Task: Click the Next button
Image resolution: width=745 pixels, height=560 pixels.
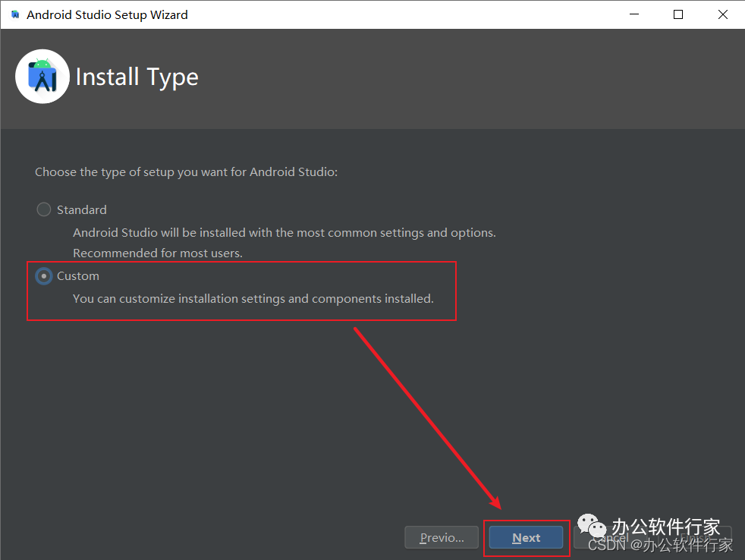Action: pyautogui.click(x=526, y=538)
